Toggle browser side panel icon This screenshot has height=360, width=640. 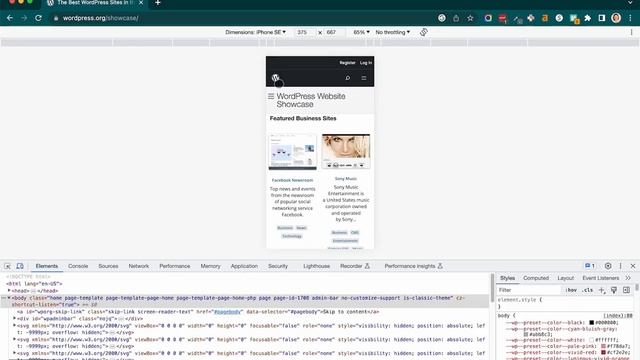(x=602, y=18)
